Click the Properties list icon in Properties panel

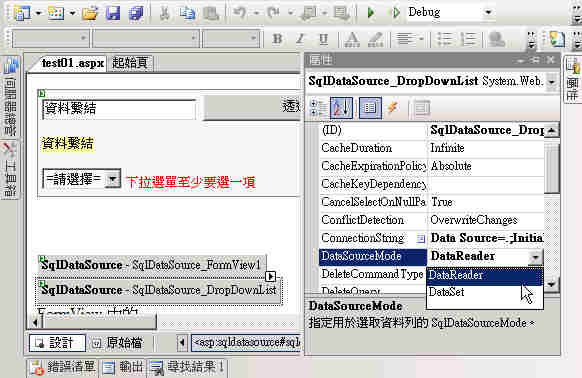tap(370, 108)
